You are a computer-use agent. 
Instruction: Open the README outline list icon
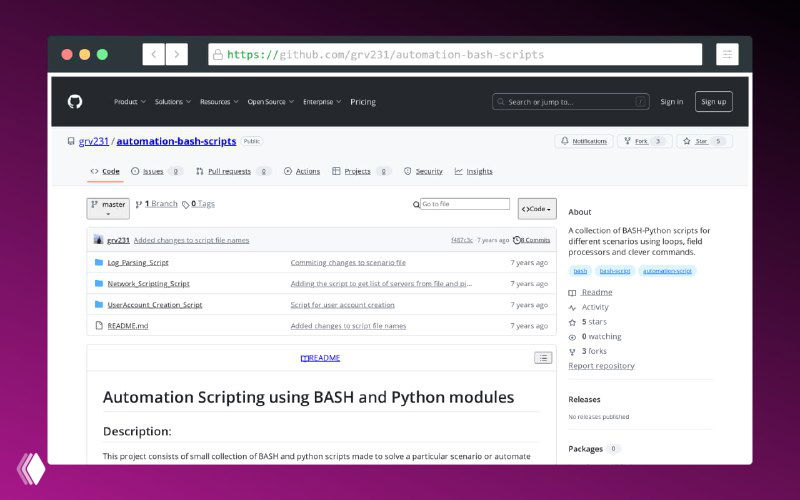[543, 358]
